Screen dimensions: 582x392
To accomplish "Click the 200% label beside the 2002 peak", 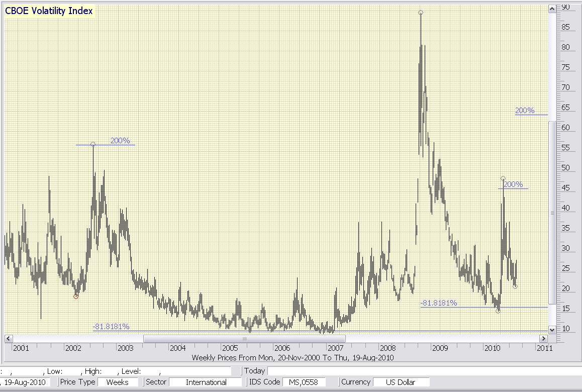I will point(120,141).
